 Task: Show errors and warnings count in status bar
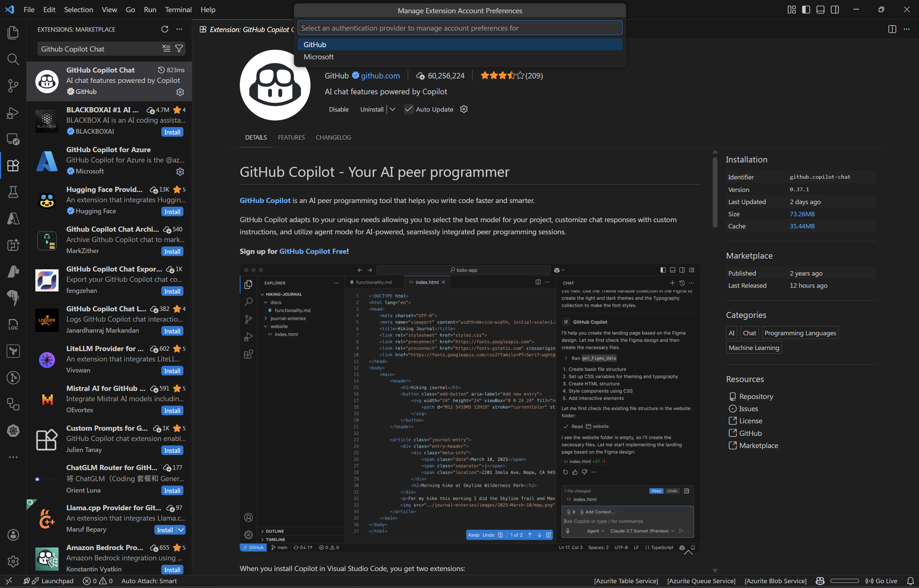click(x=98, y=581)
